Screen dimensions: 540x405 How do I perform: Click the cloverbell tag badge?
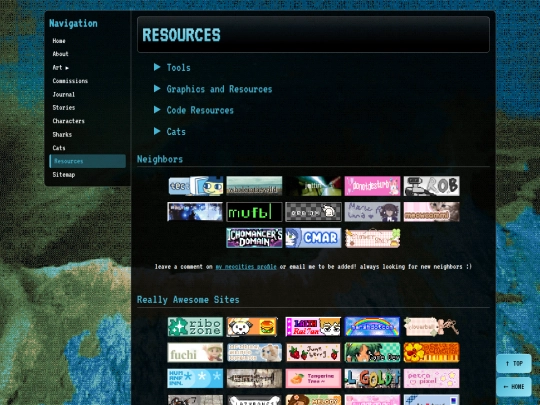(x=431, y=326)
